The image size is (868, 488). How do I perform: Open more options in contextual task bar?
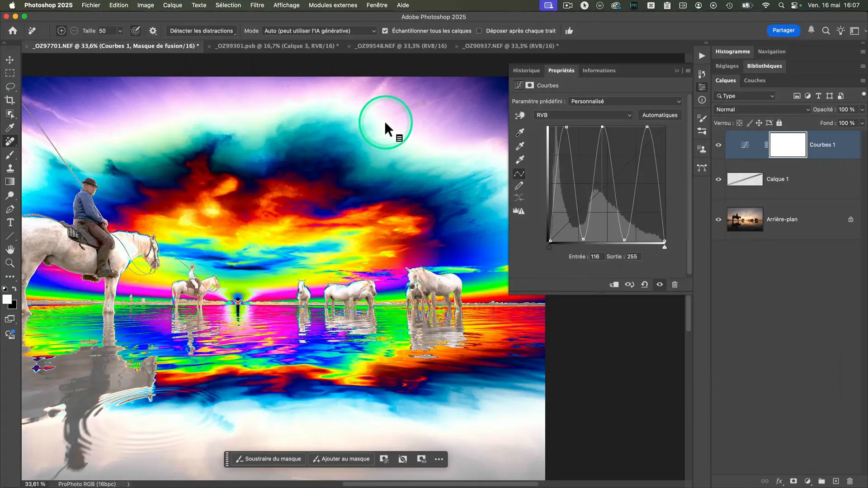pyautogui.click(x=439, y=459)
